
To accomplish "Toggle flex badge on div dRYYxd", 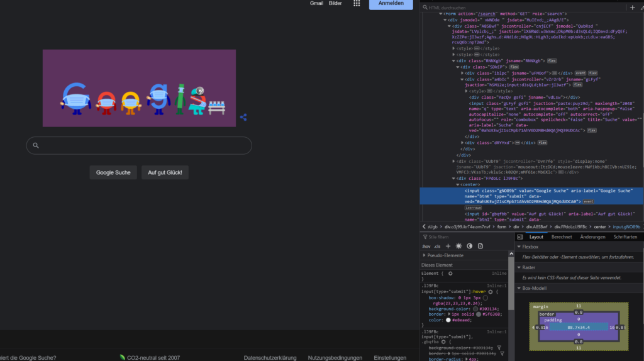I will [x=542, y=143].
